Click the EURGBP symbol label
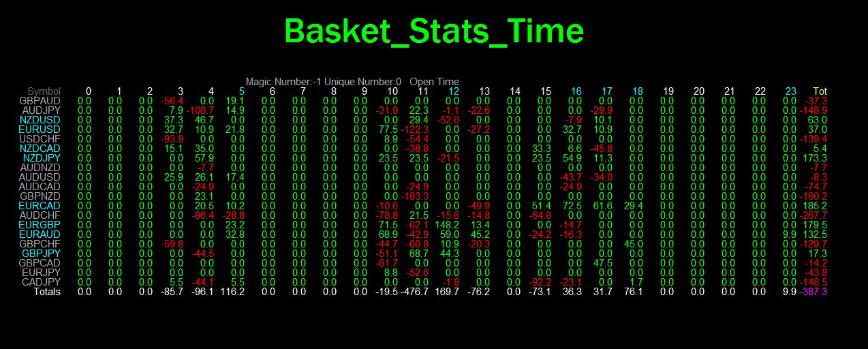The width and height of the screenshot is (868, 349). pos(40,225)
